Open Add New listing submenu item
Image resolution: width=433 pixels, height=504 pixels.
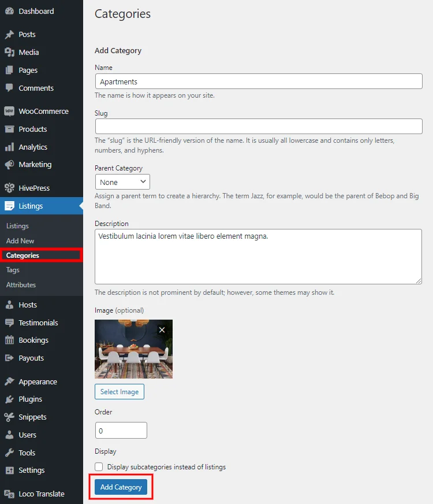tap(20, 241)
